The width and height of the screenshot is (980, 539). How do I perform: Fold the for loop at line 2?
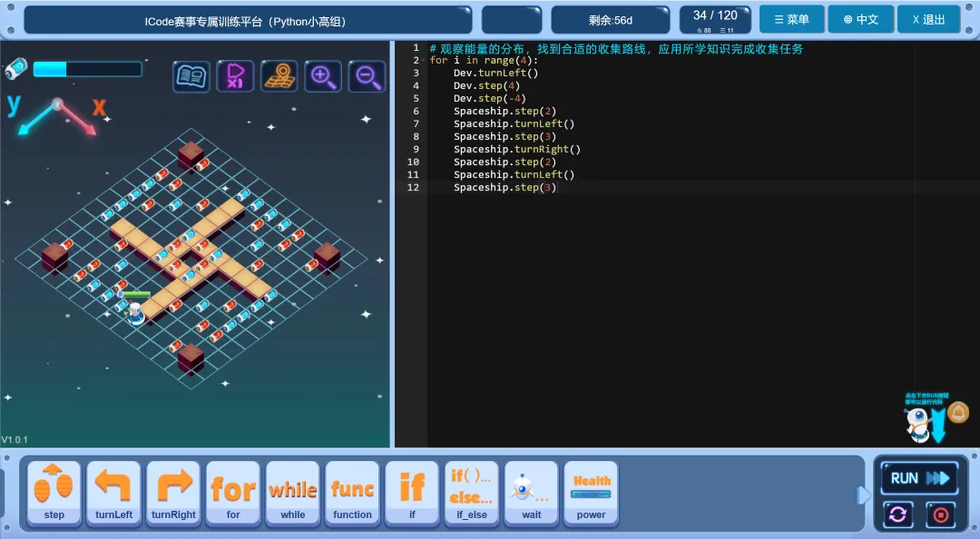423,61
